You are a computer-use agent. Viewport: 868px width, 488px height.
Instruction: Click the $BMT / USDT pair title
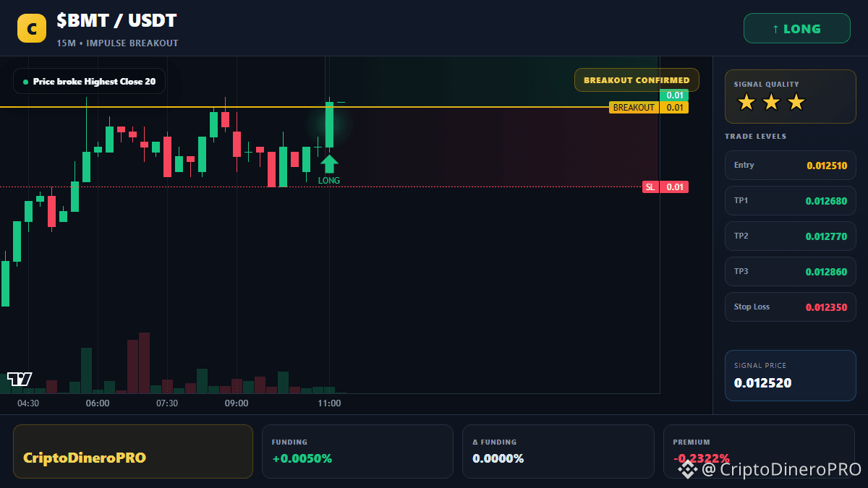(x=116, y=21)
